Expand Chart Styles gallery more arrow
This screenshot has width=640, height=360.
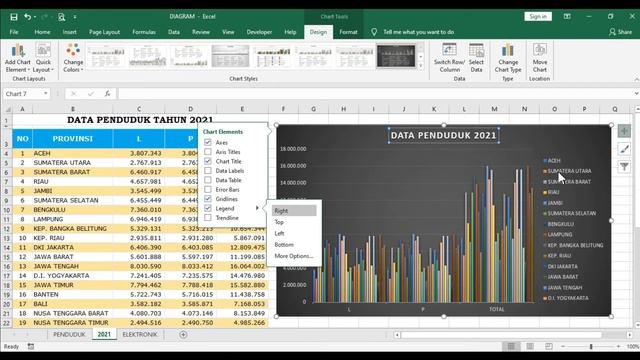(x=421, y=66)
